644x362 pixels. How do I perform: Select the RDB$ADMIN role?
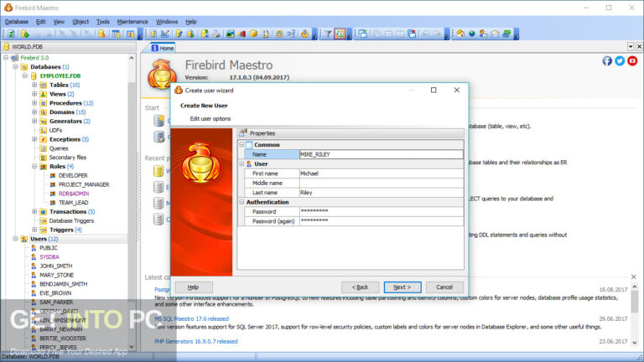tap(74, 194)
